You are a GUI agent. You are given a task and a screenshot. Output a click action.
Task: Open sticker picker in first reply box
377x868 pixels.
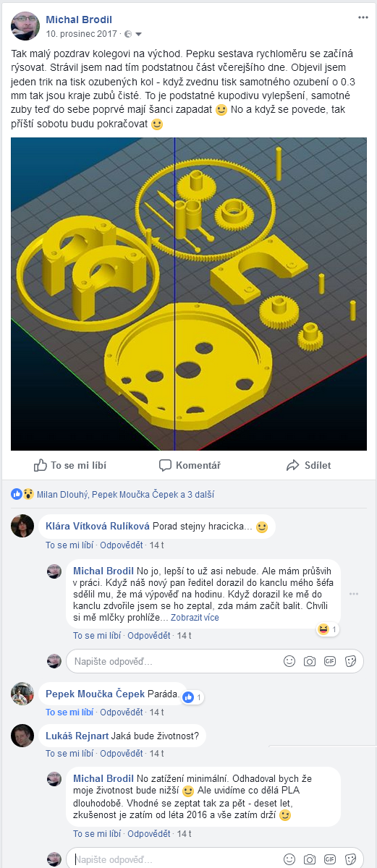[x=350, y=661]
